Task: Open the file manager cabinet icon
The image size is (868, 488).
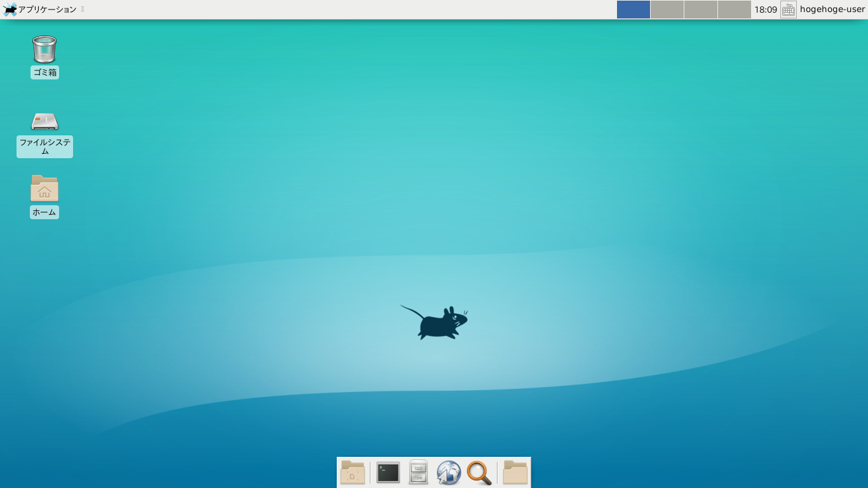Action: [418, 473]
